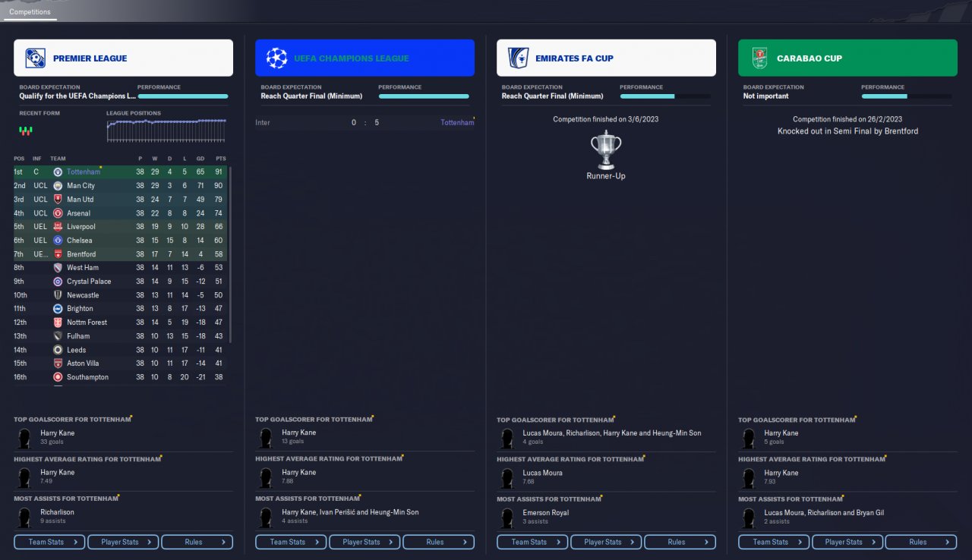Click the UEFA Champions League starball icon
The width and height of the screenshot is (972, 560).
pyautogui.click(x=276, y=58)
